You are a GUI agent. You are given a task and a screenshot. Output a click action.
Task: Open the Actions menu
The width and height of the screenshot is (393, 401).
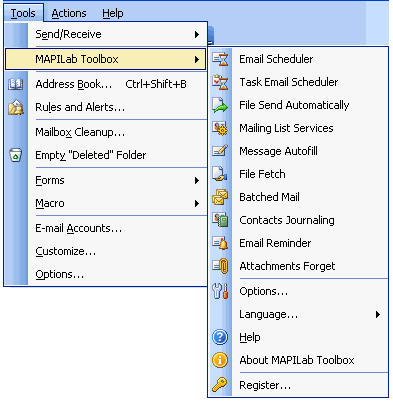(x=69, y=13)
